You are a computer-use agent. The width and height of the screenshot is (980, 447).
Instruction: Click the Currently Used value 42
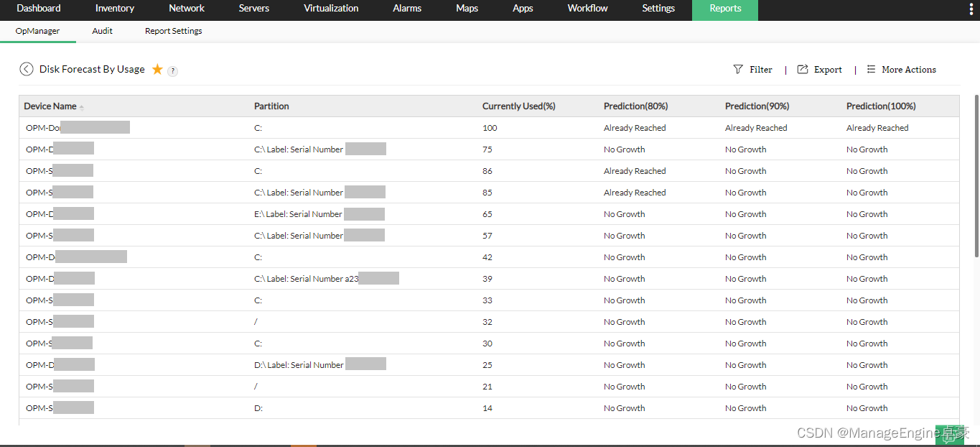point(487,257)
